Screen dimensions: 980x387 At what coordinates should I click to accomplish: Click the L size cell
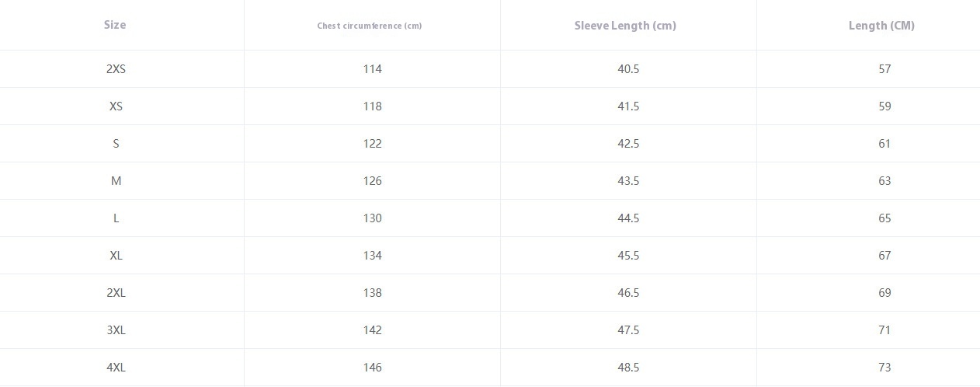click(x=116, y=218)
